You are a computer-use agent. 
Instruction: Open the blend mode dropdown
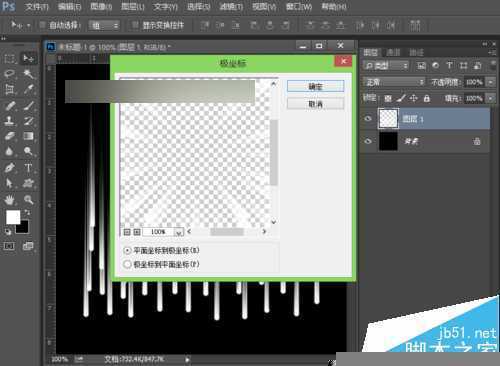point(394,82)
